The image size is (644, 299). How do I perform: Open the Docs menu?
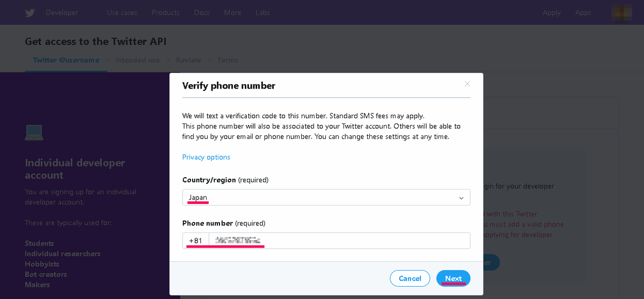(x=202, y=12)
